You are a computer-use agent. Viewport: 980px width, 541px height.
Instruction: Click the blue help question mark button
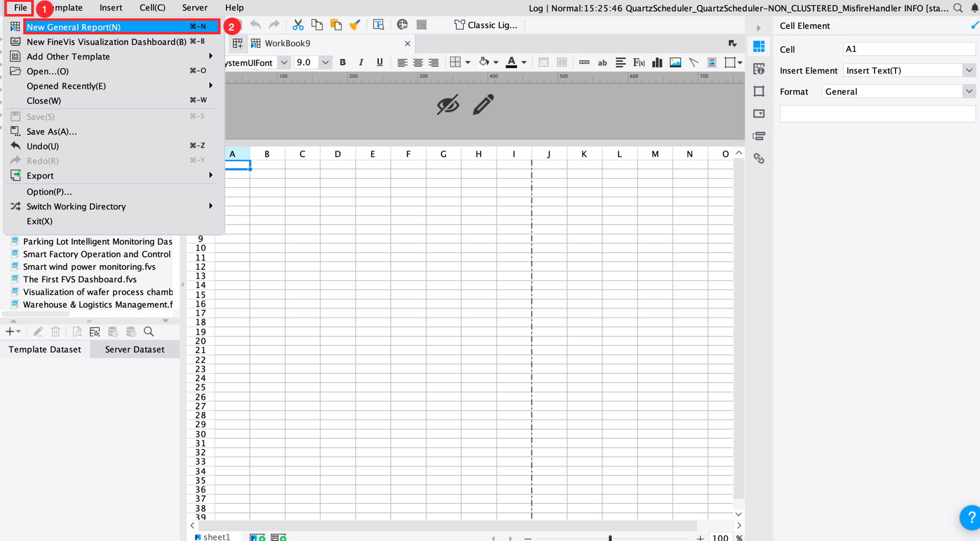point(971,518)
